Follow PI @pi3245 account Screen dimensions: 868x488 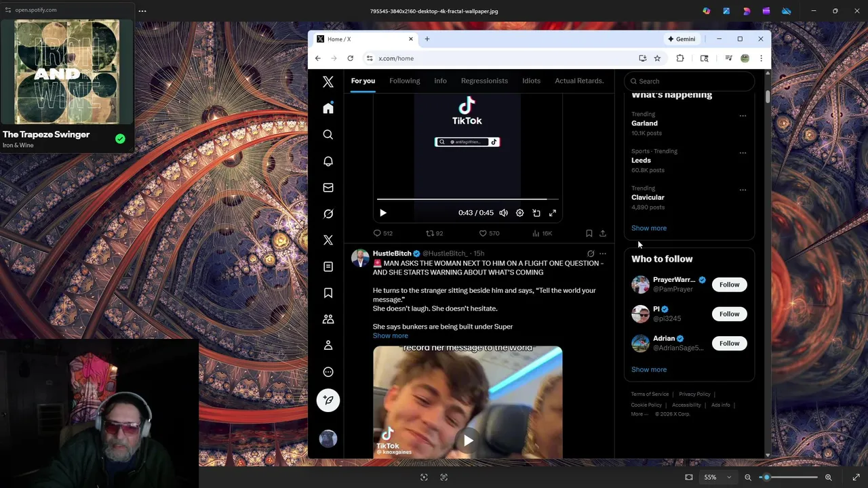[730, 314]
